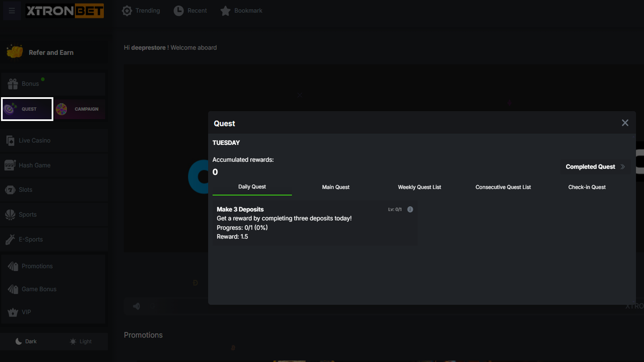
Task: Close the Quest dialog
Action: click(x=625, y=123)
